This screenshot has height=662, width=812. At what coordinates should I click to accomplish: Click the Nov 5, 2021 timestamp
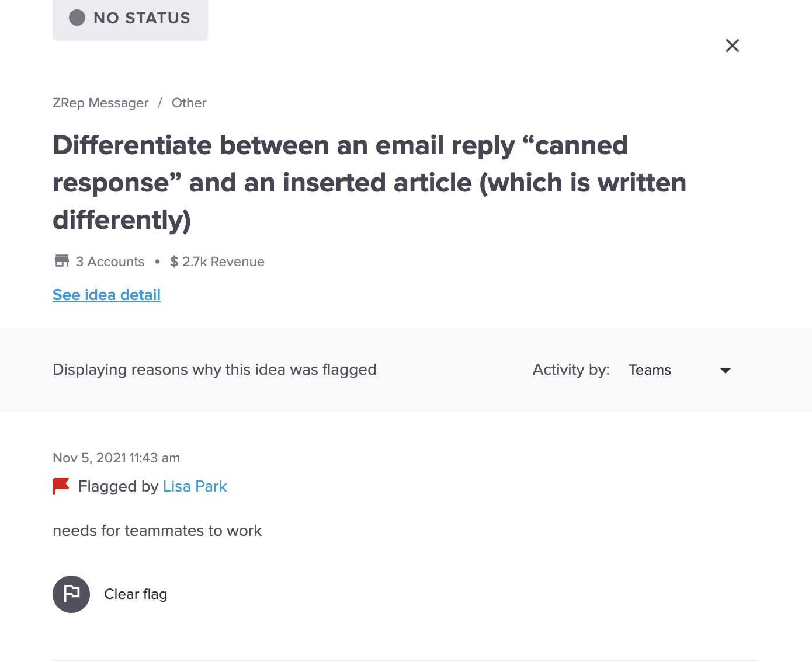tap(116, 458)
